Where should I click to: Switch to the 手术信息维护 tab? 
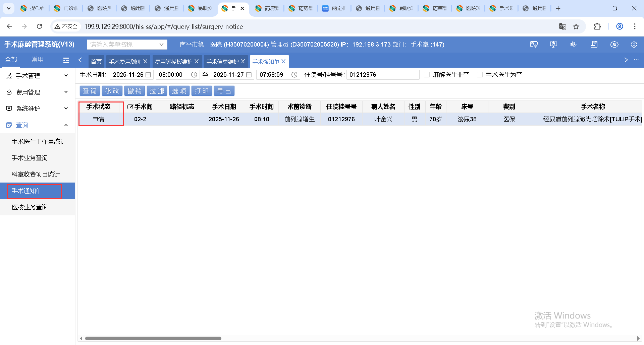[222, 62]
